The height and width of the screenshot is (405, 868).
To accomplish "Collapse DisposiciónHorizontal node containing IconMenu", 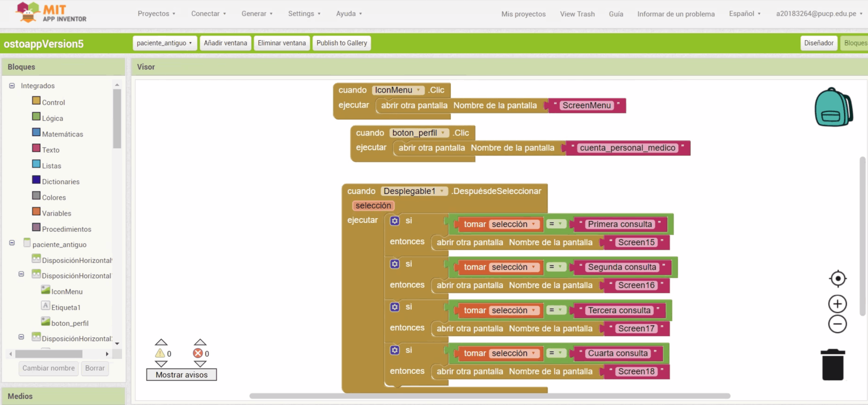I will pyautogui.click(x=22, y=274).
